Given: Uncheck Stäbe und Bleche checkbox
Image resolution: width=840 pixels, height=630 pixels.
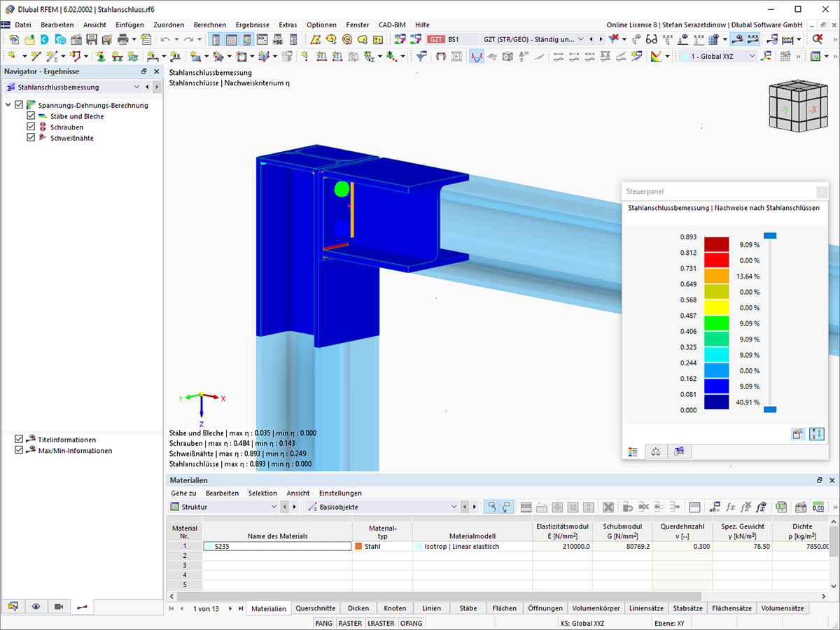Looking at the screenshot, I should click(x=31, y=116).
